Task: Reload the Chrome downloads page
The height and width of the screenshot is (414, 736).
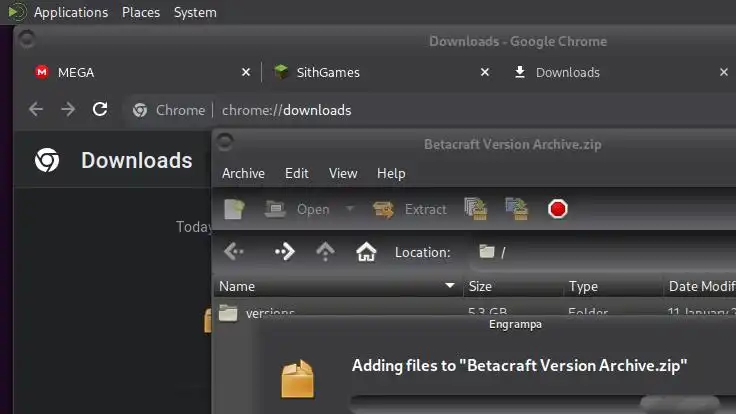Action: 100,110
